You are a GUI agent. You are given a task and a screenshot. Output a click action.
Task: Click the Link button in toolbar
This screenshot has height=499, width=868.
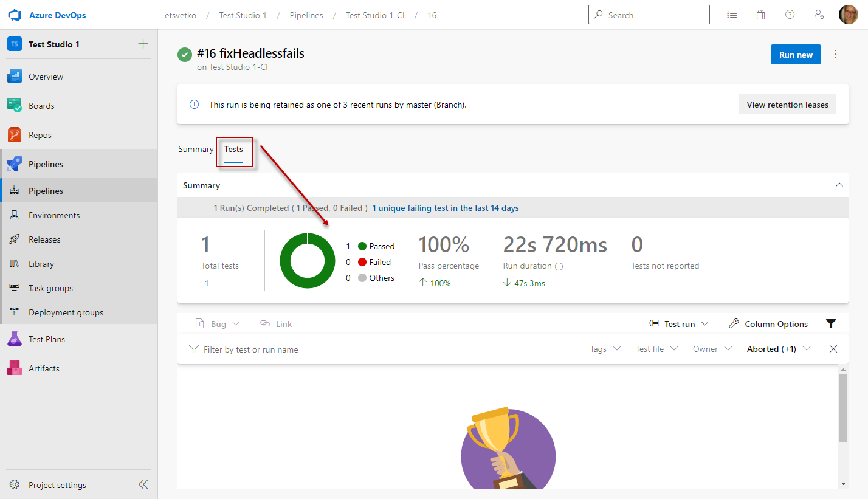tap(276, 324)
